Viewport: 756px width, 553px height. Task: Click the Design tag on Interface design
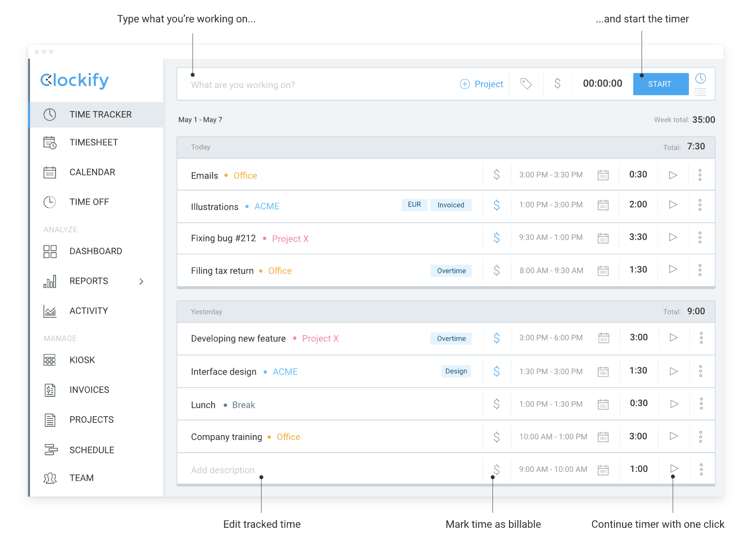pyautogui.click(x=456, y=371)
